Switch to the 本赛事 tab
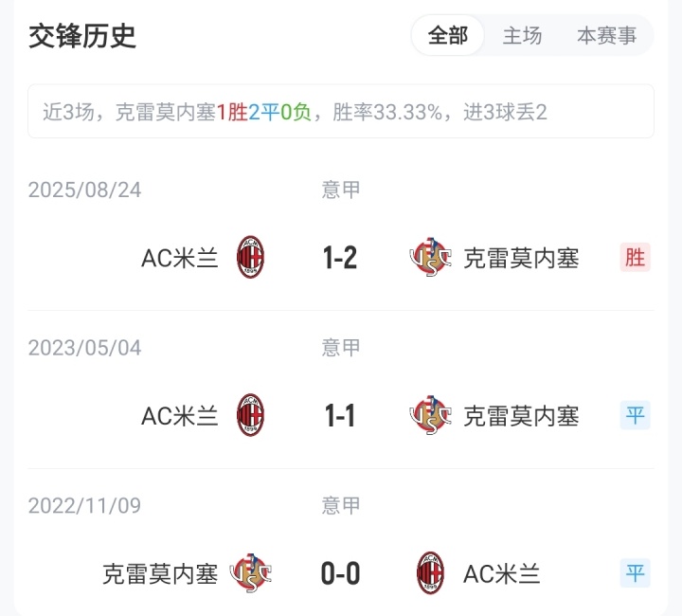682x616 pixels. coord(607,36)
